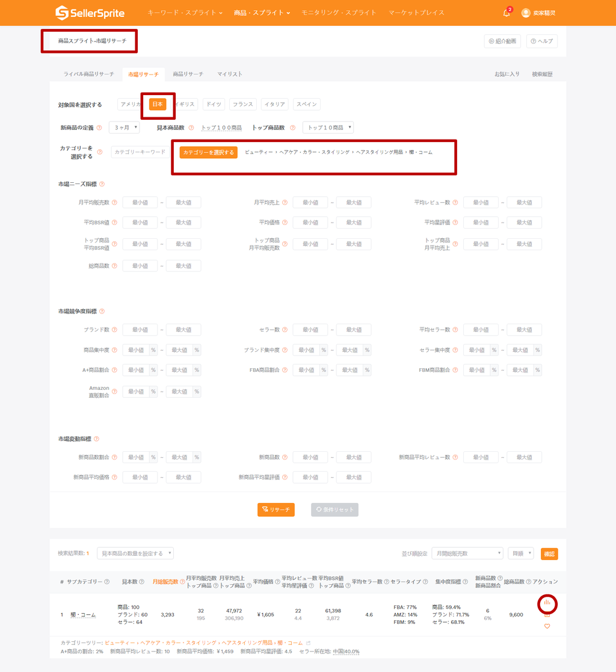Expand 商品・スプライト menu

click(x=262, y=13)
